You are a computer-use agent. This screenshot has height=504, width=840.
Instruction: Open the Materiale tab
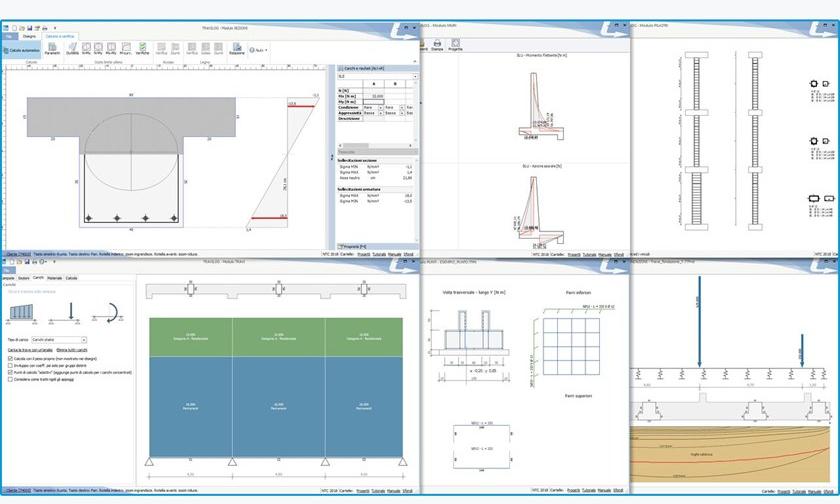54,277
